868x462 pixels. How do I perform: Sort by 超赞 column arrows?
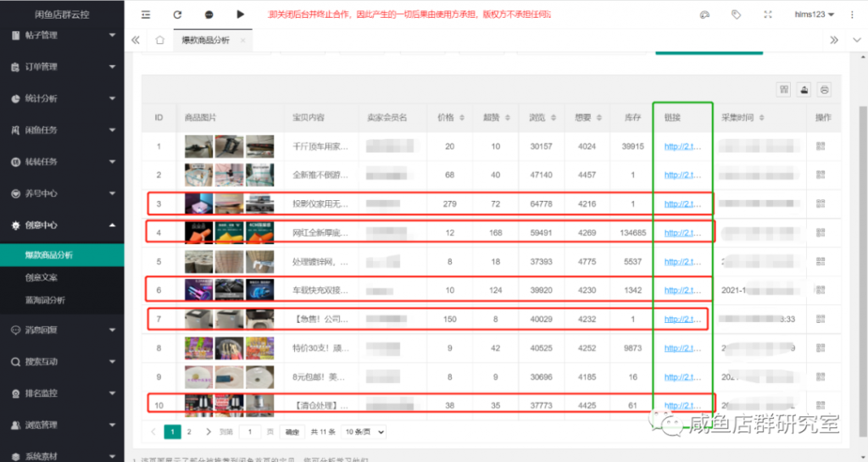pos(507,117)
